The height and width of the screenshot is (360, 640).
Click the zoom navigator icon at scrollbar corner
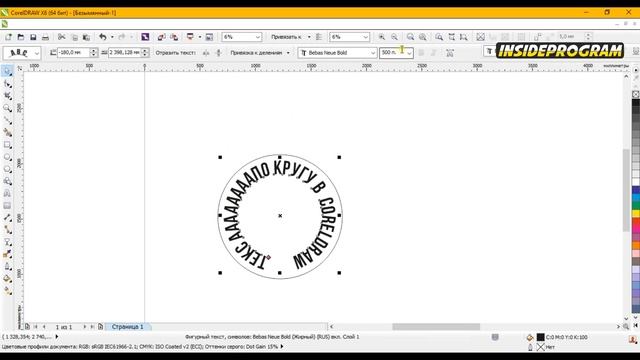tap(626, 327)
